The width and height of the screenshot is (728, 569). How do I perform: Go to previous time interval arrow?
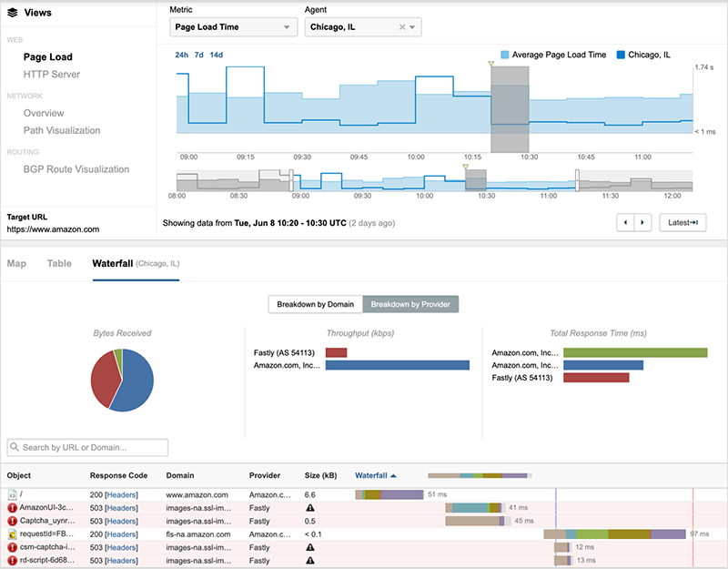click(625, 222)
